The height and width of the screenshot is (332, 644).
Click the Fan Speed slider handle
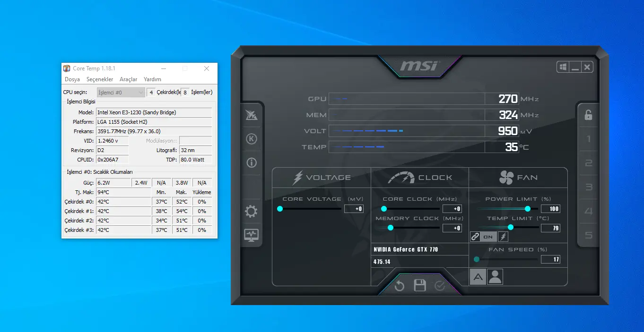pos(477,259)
